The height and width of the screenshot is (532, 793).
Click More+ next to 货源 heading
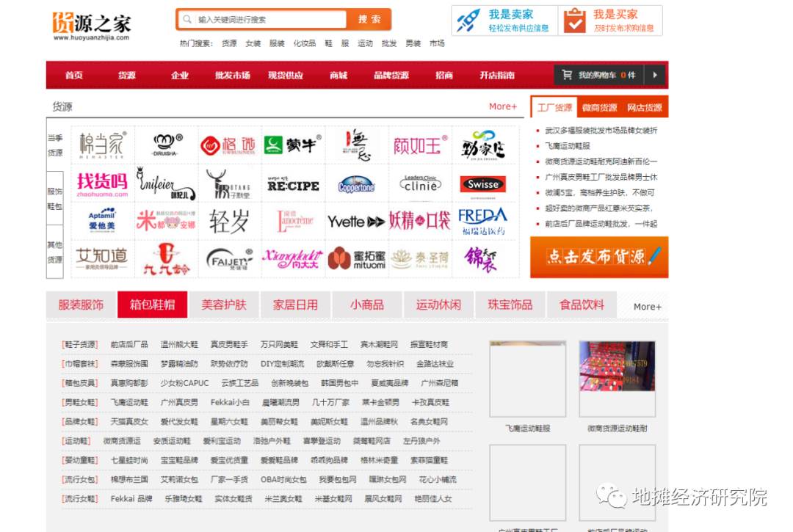pyautogui.click(x=503, y=106)
